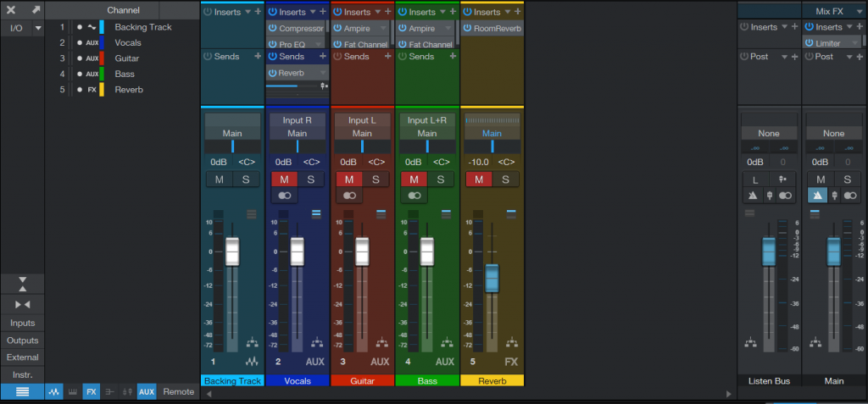Click the Vocals channel monitor link icon
Screen dimensions: 868x404
coord(284,196)
